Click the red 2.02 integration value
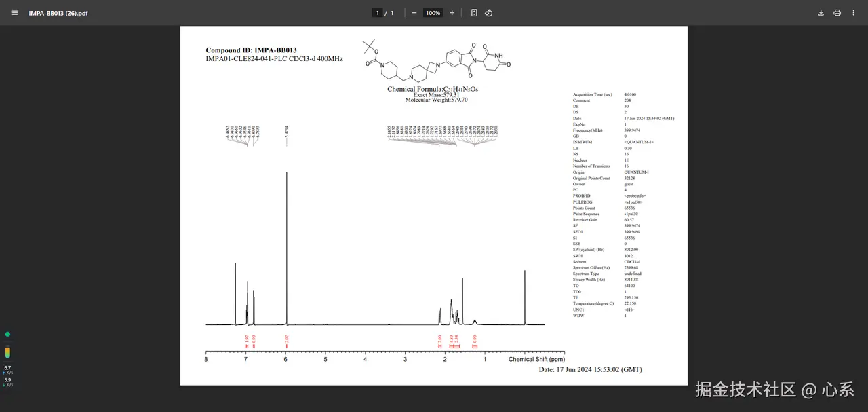868x412 pixels. coord(287,339)
